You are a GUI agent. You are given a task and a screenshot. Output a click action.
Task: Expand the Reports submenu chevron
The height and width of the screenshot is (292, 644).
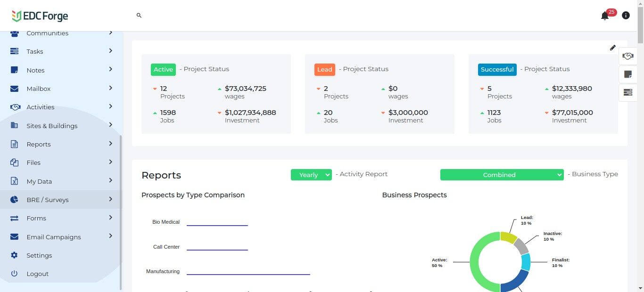110,144
